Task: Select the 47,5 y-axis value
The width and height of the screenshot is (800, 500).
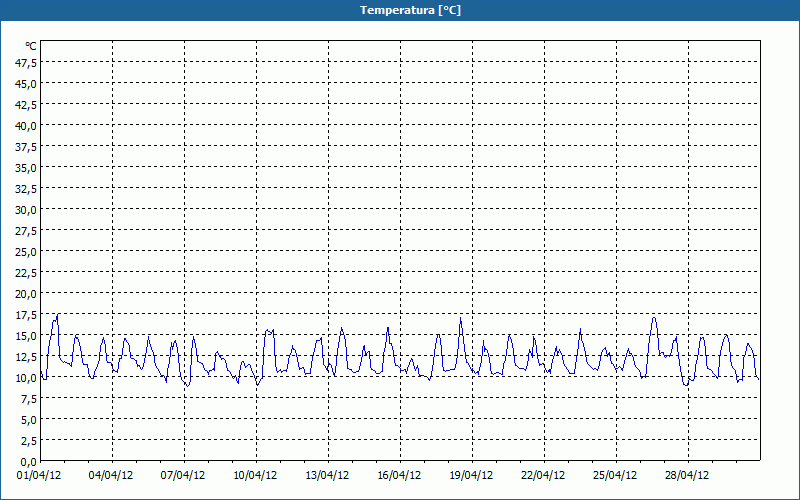Action: pyautogui.click(x=26, y=62)
